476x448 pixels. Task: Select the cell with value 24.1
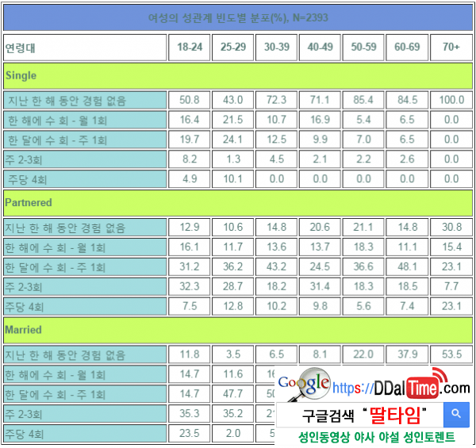point(232,140)
